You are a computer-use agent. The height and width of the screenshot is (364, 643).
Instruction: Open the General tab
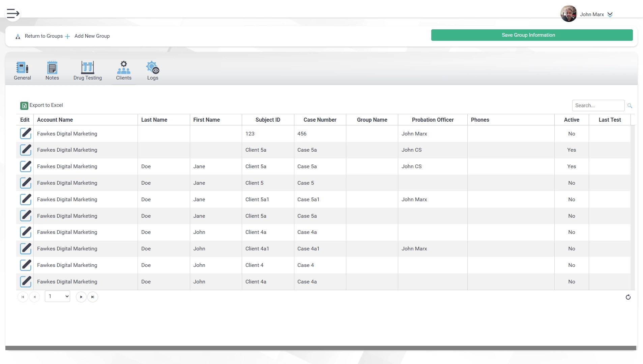coord(22,71)
